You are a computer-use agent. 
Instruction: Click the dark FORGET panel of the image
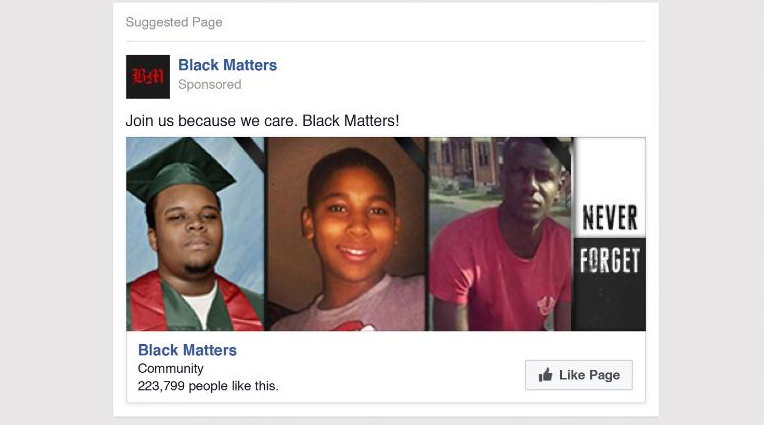pos(610,284)
